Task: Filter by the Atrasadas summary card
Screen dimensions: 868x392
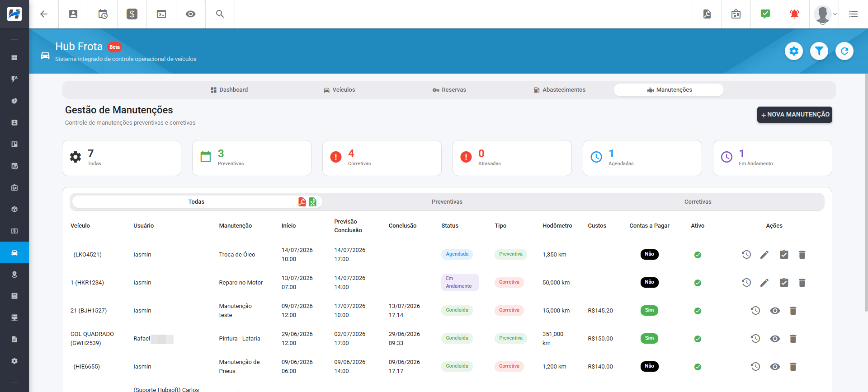Action: 512,158
